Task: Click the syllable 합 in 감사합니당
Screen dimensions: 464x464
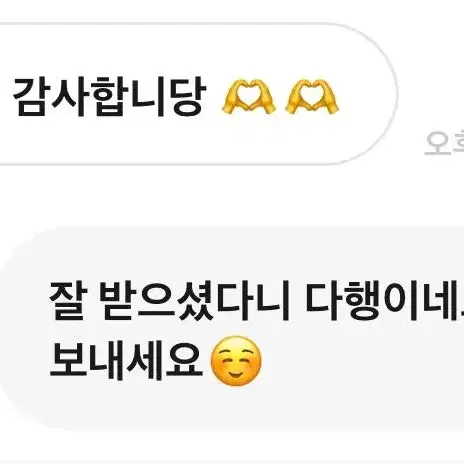Action: (x=110, y=97)
